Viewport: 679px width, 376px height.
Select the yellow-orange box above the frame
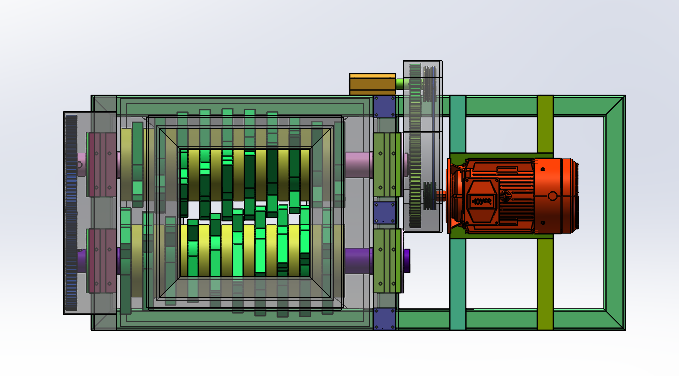(372, 84)
